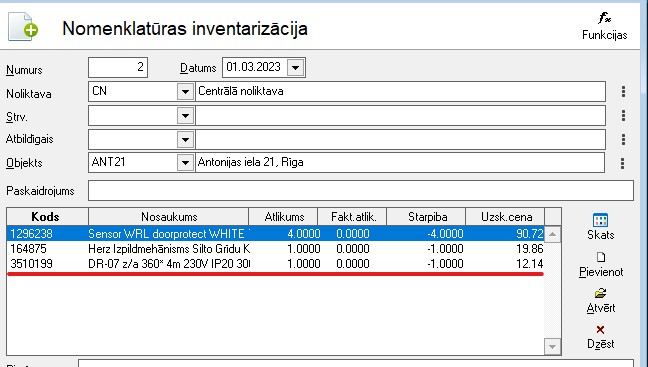Click Herz Izpildmehānisms Silto Grīdu cell
Image resolution: width=648 pixels, height=367 pixels.
tap(169, 249)
